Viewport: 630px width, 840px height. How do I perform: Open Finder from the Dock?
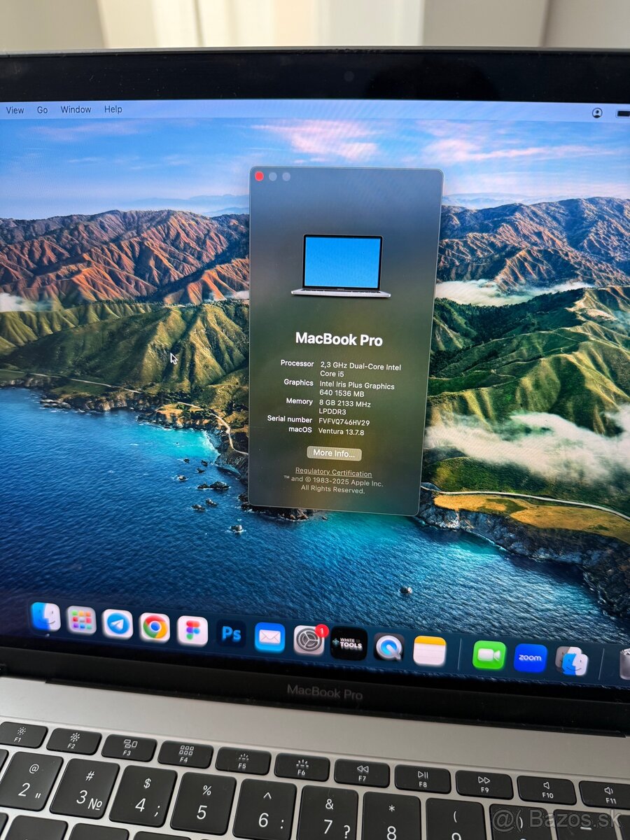pyautogui.click(x=45, y=617)
